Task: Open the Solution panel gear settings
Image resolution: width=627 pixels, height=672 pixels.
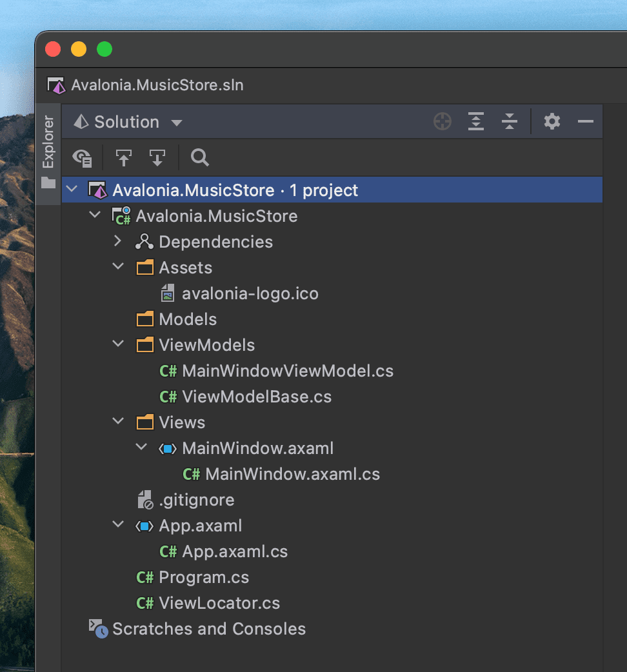Action: [x=552, y=121]
